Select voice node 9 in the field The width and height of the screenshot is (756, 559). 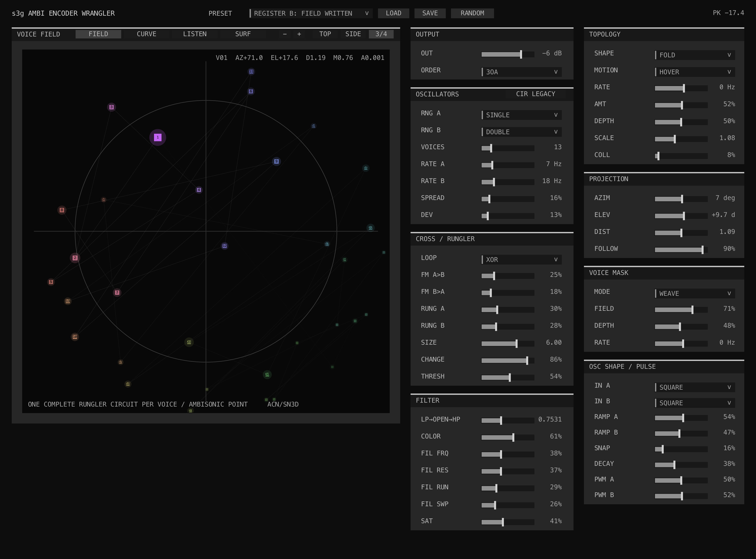pos(277,161)
